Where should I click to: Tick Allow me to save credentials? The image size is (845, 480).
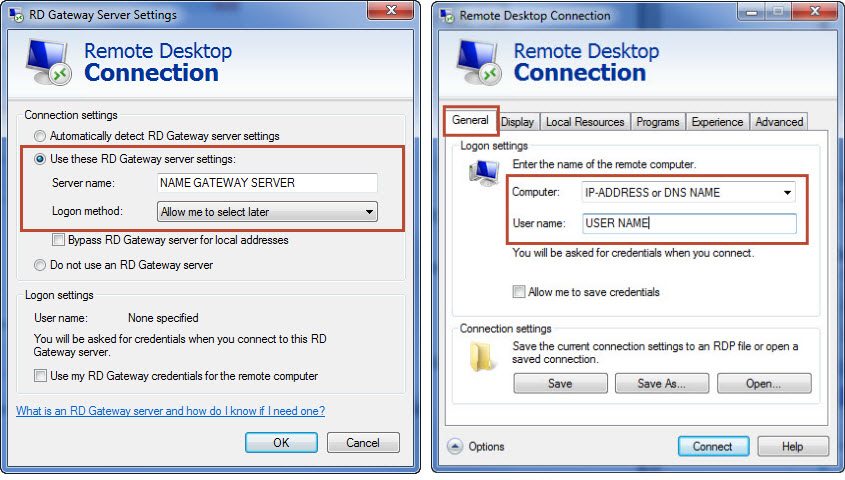[519, 292]
